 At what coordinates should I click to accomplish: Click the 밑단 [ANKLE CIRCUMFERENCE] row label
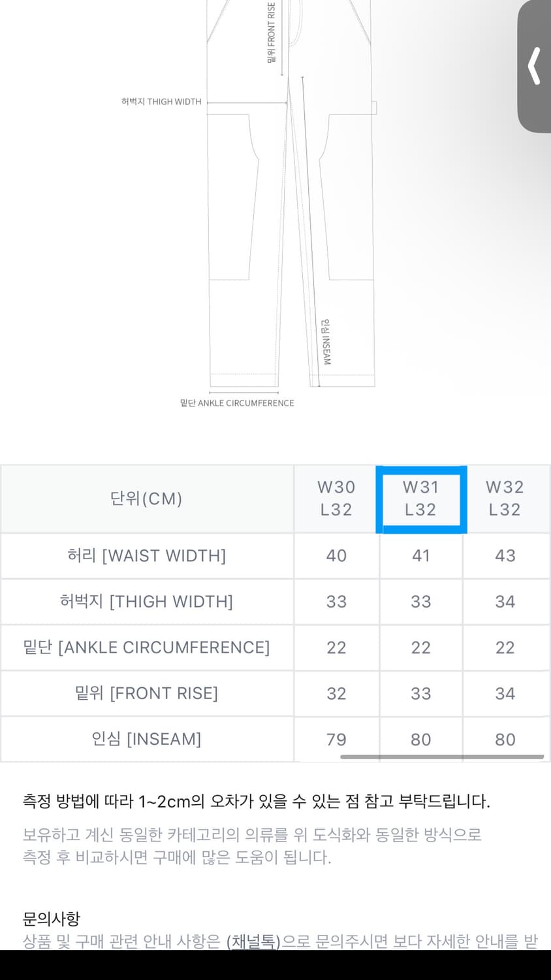click(x=146, y=647)
